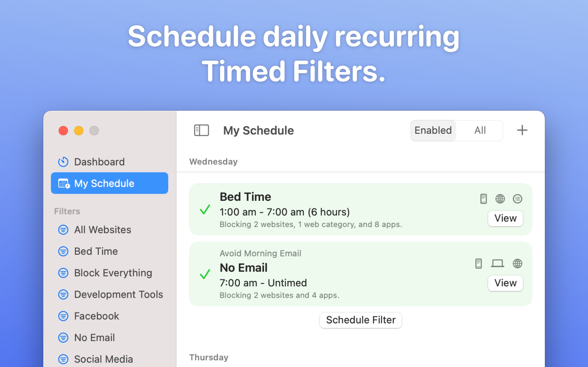Open the All Websites filter

point(102,230)
